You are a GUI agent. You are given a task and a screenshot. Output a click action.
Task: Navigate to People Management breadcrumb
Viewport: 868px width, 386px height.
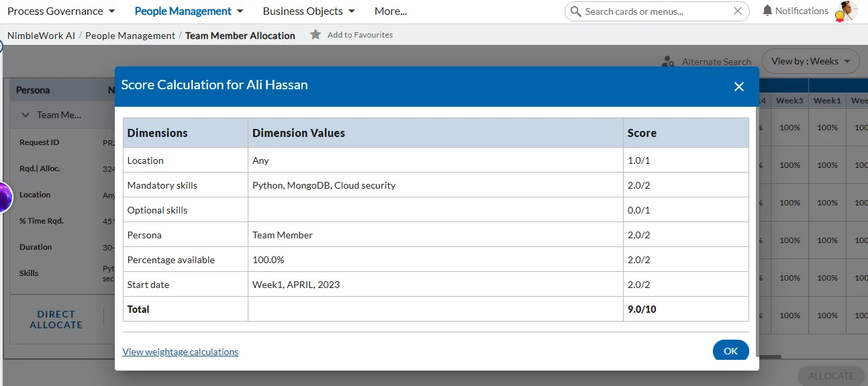pyautogui.click(x=130, y=36)
